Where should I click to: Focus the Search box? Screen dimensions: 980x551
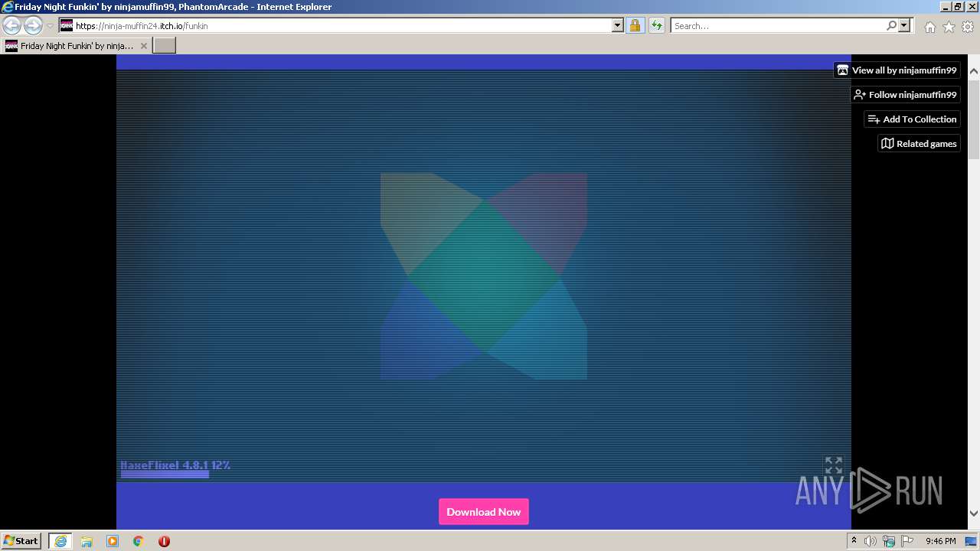point(778,25)
